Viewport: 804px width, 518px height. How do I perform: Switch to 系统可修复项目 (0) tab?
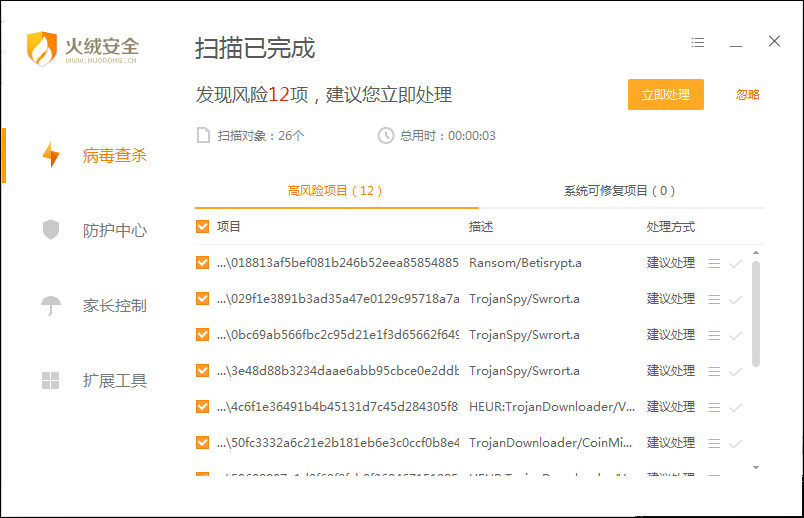tap(619, 191)
